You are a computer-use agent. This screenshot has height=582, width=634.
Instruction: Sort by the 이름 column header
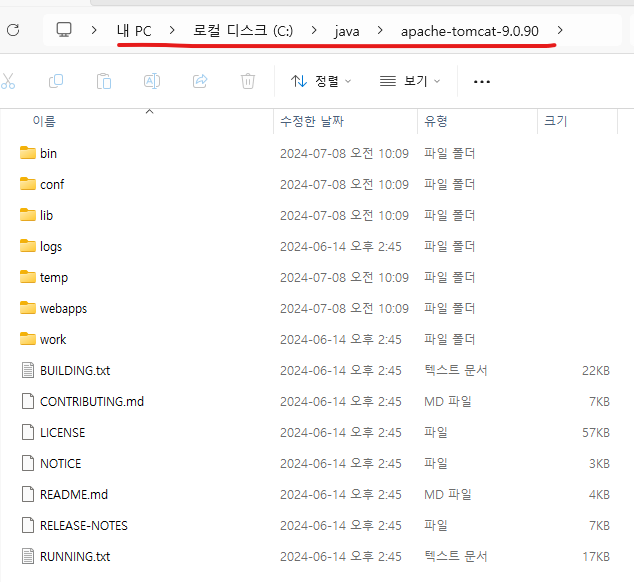tap(44, 121)
